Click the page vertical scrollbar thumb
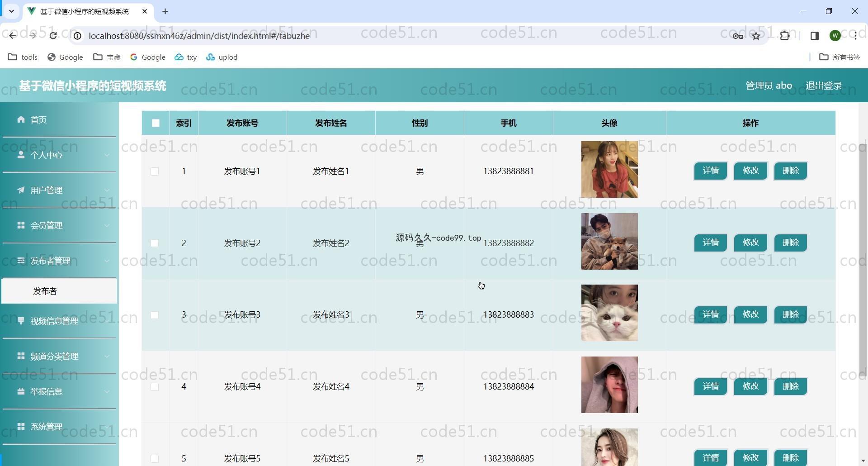868x466 pixels. pyautogui.click(x=863, y=260)
